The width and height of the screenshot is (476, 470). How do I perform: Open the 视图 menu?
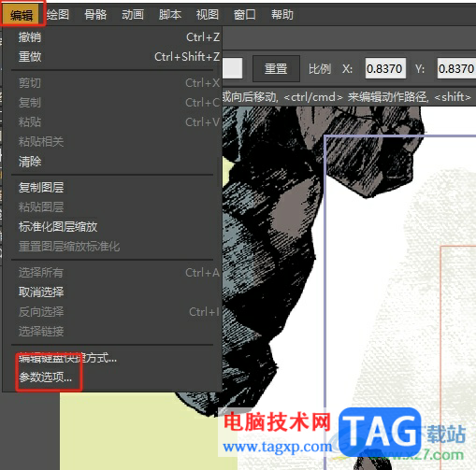tap(208, 15)
